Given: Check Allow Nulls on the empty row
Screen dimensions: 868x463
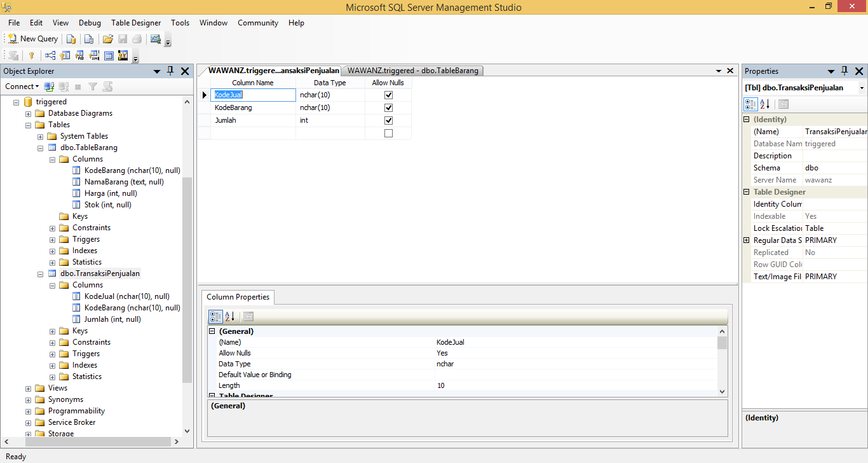Looking at the screenshot, I should [388, 134].
